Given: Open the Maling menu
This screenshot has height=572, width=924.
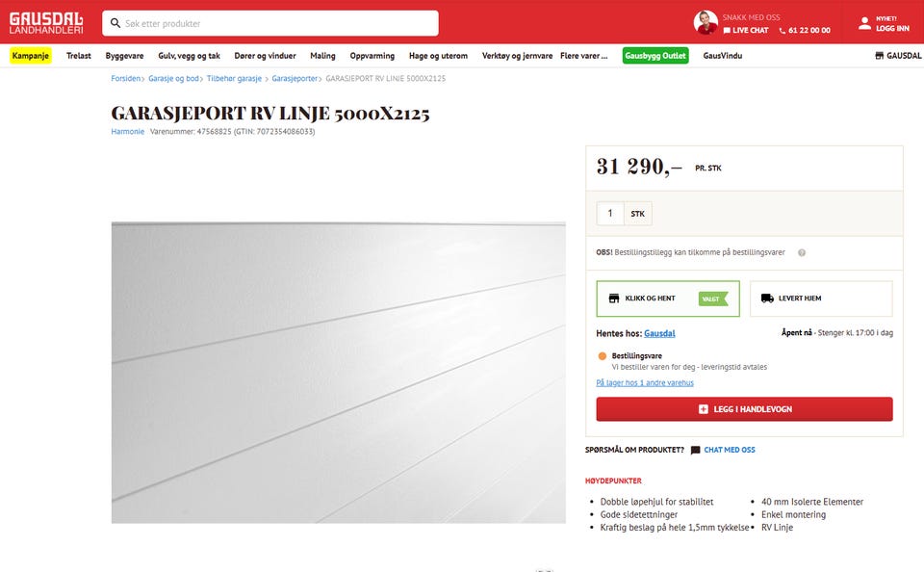Looking at the screenshot, I should [x=322, y=56].
